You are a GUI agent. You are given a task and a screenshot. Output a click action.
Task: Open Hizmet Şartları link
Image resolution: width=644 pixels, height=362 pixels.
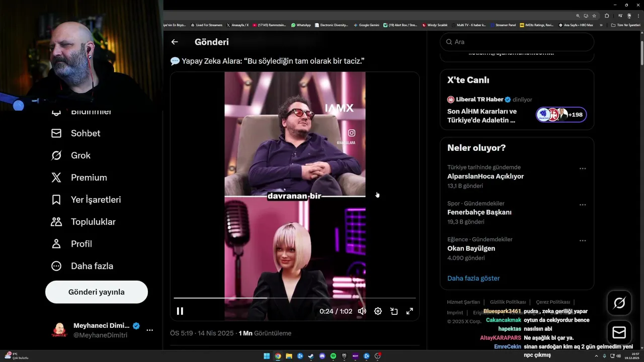tap(463, 302)
